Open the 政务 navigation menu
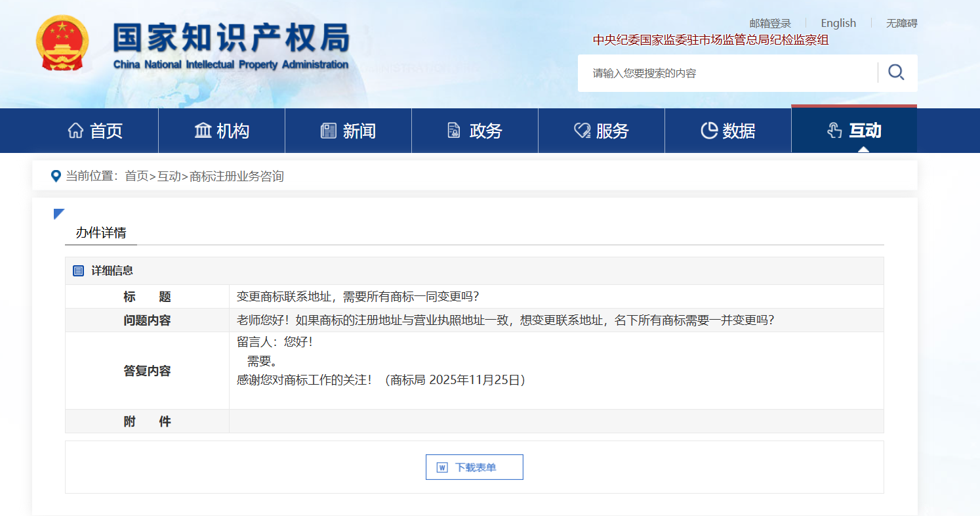Screen dimensions: 980x516 [475, 131]
